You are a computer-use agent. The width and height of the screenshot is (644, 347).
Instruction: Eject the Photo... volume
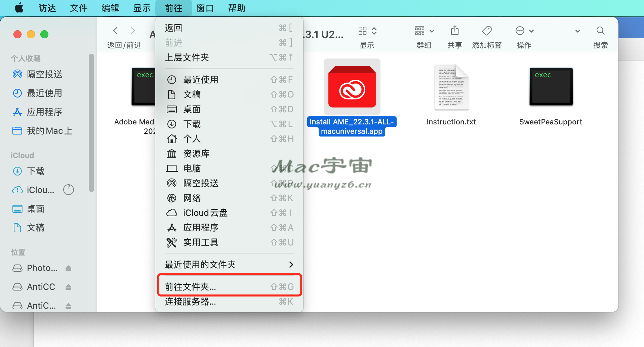coord(69,268)
